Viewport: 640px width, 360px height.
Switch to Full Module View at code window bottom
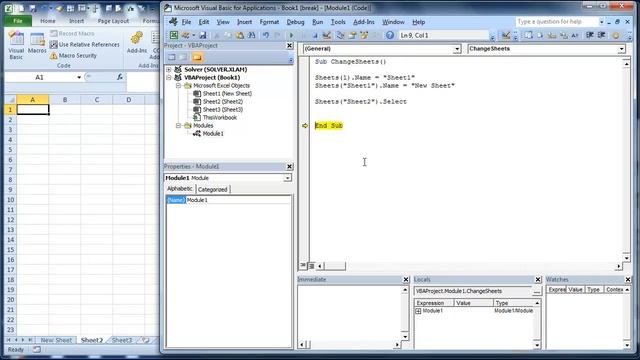[x=311, y=266]
